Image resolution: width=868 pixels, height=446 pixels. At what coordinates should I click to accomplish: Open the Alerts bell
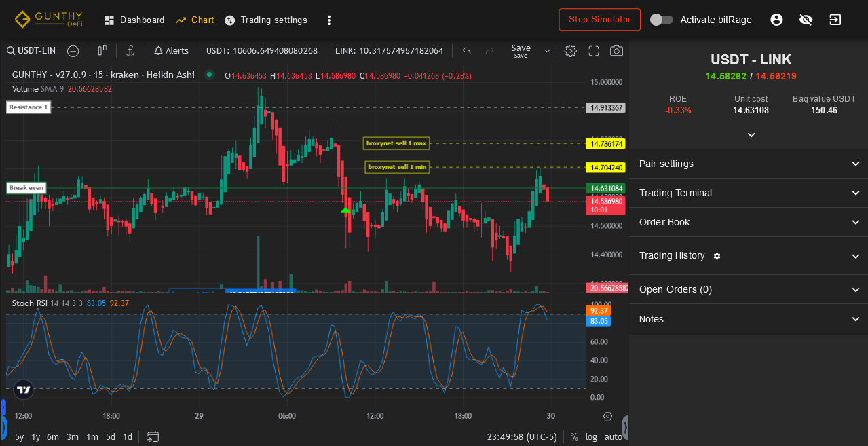pyautogui.click(x=171, y=51)
